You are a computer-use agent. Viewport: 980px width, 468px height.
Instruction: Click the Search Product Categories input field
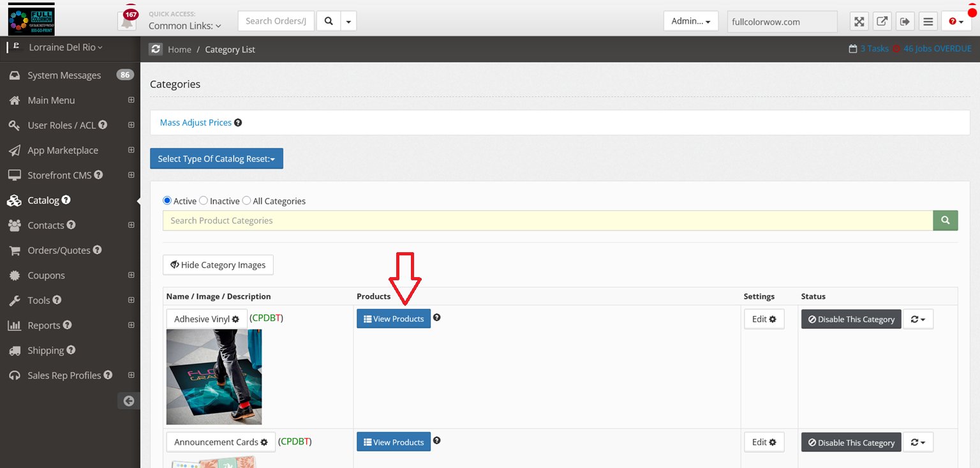click(547, 220)
